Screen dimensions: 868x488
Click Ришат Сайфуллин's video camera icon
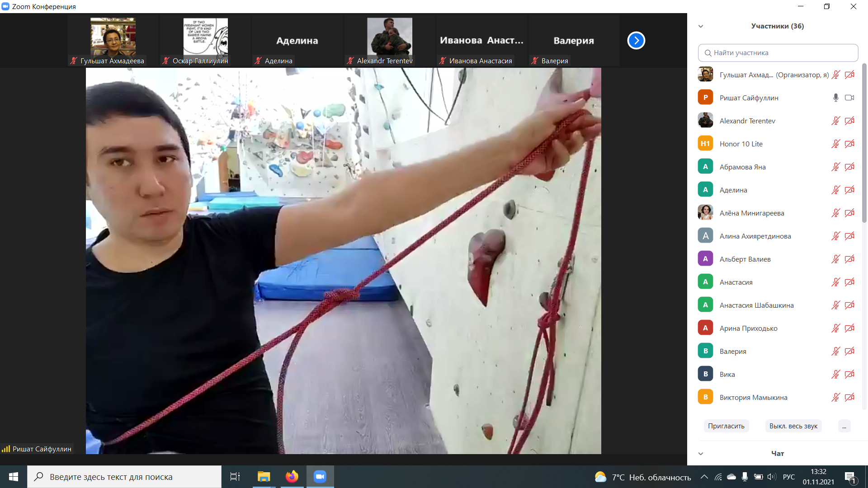coord(849,98)
